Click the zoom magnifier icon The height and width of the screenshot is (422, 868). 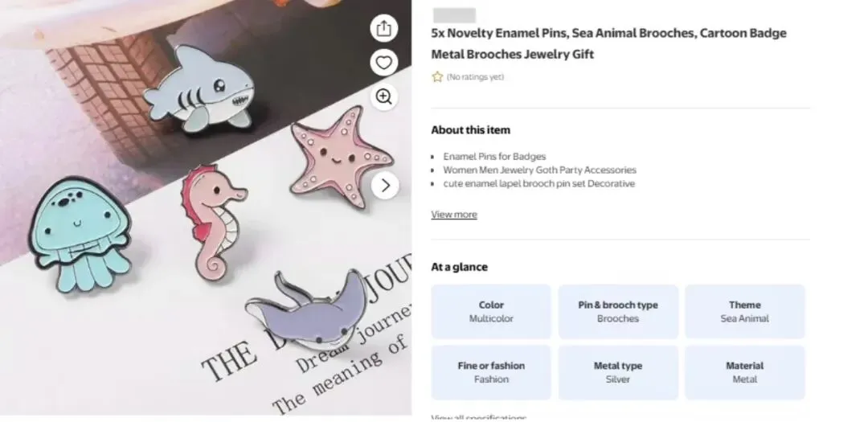[384, 97]
